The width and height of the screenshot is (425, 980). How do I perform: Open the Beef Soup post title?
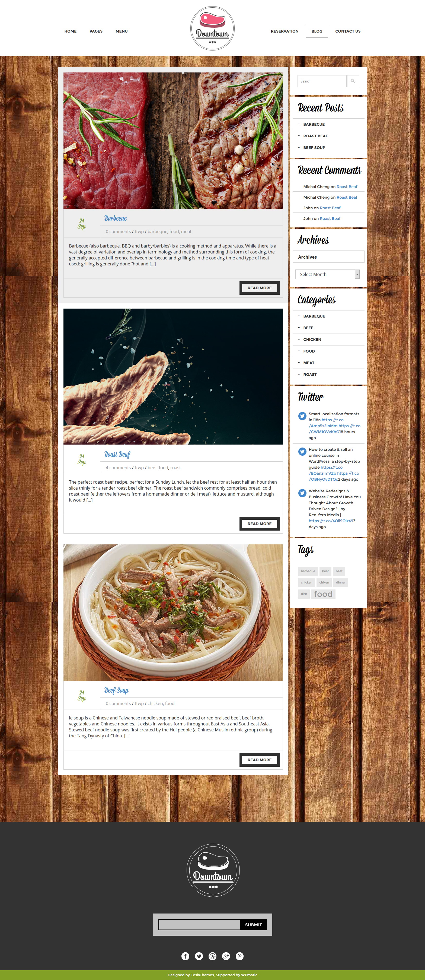click(x=116, y=690)
